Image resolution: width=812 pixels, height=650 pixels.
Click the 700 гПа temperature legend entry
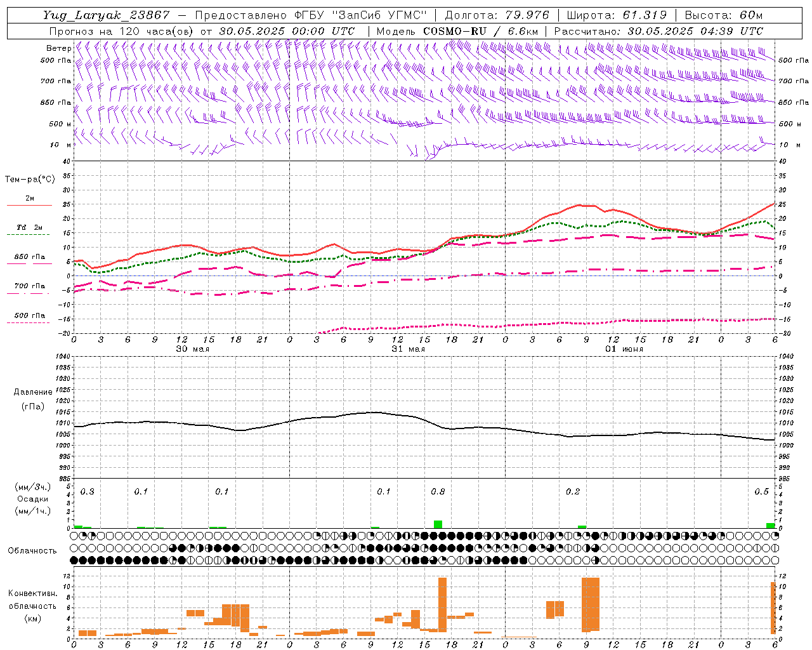[x=29, y=286]
